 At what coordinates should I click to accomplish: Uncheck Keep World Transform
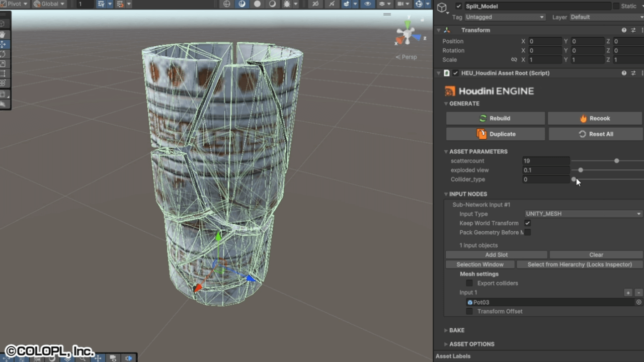(527, 223)
